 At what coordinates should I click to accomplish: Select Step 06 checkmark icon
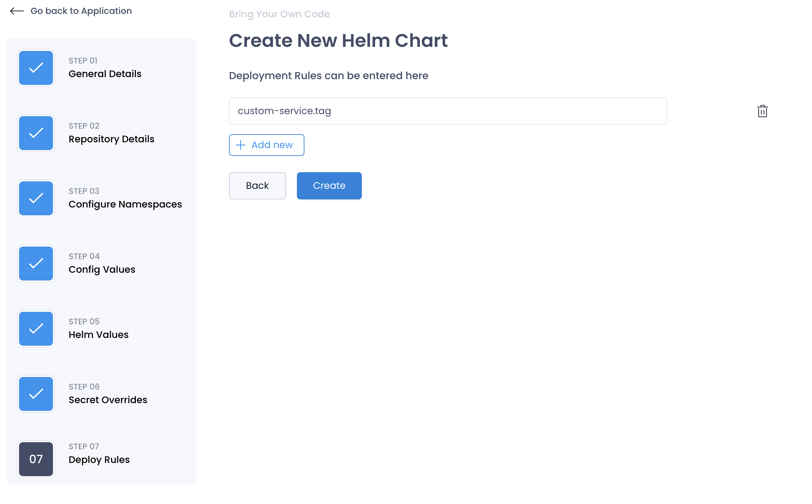(x=36, y=394)
